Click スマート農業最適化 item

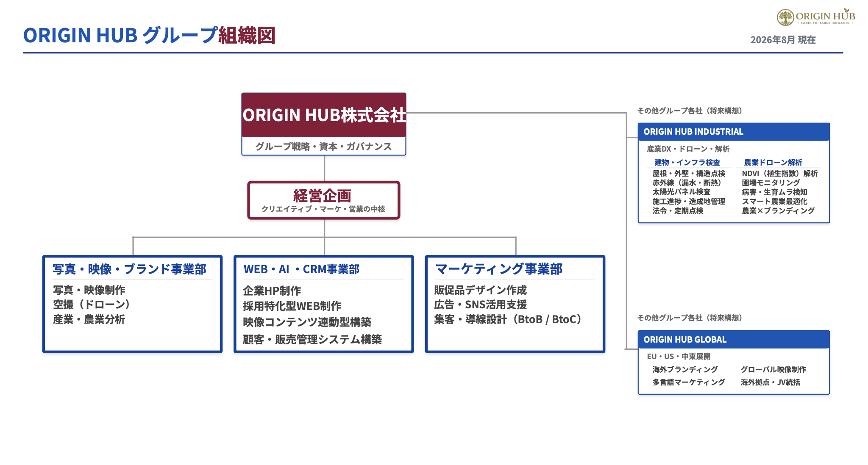(x=774, y=202)
